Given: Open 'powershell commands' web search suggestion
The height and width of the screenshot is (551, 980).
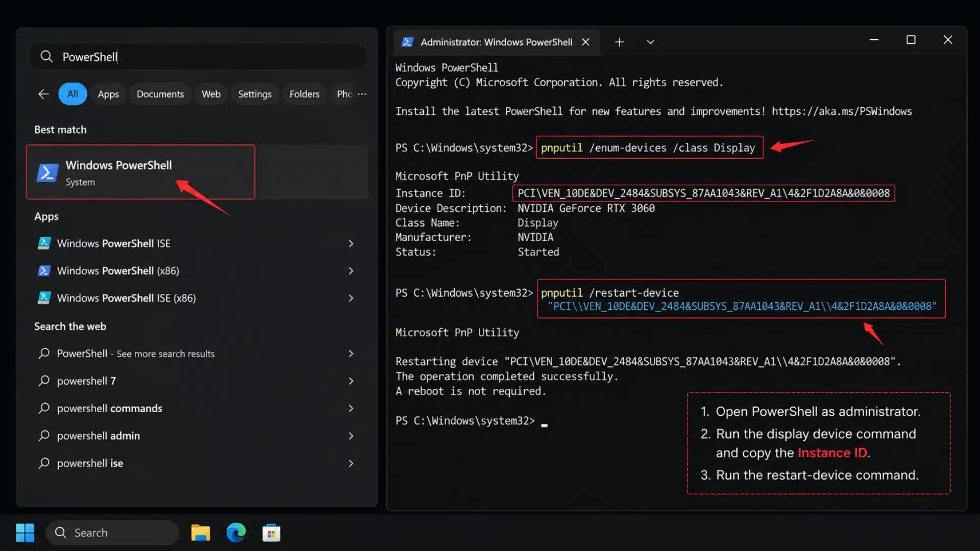Looking at the screenshot, I should pos(197,408).
